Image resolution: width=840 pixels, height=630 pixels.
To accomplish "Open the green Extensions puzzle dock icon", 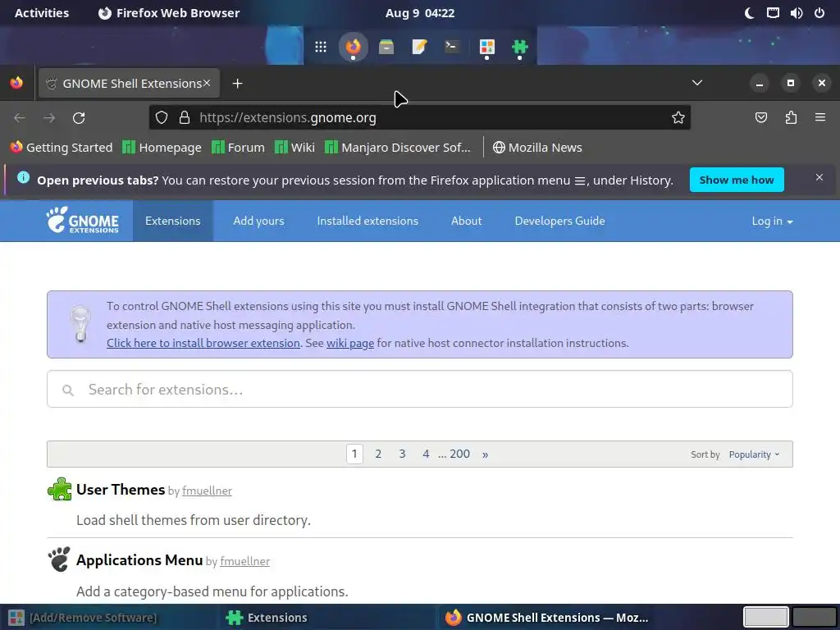I will click(x=519, y=47).
